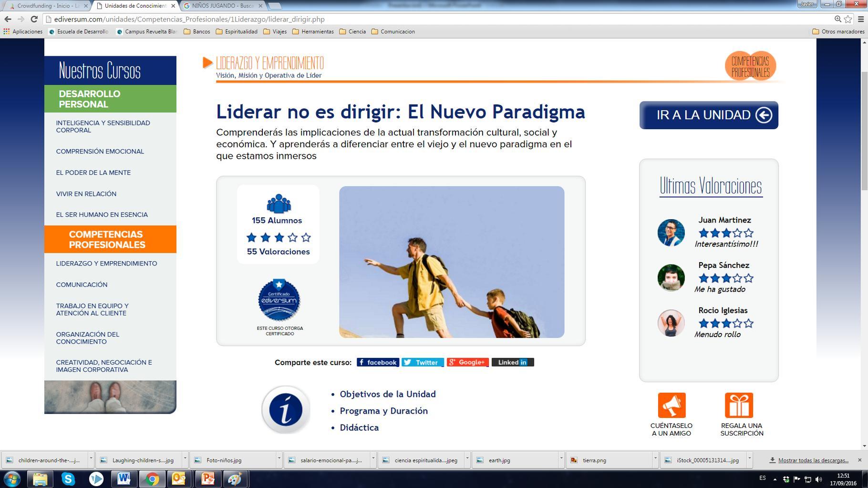Switch to the Crowdfunding - Inicio tab
This screenshot has width=868, height=488.
click(48, 6)
